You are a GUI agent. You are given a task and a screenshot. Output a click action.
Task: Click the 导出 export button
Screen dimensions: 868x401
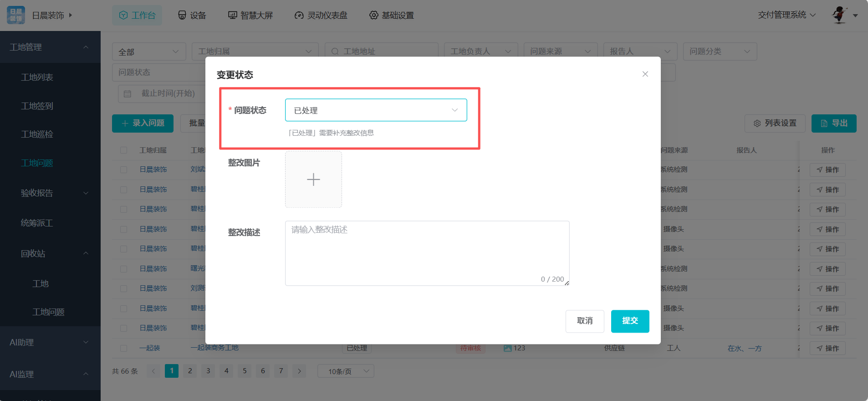click(833, 123)
